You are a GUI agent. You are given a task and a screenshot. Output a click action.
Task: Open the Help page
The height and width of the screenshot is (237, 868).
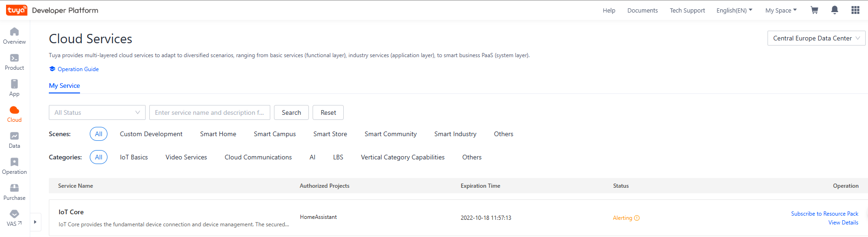coord(609,10)
